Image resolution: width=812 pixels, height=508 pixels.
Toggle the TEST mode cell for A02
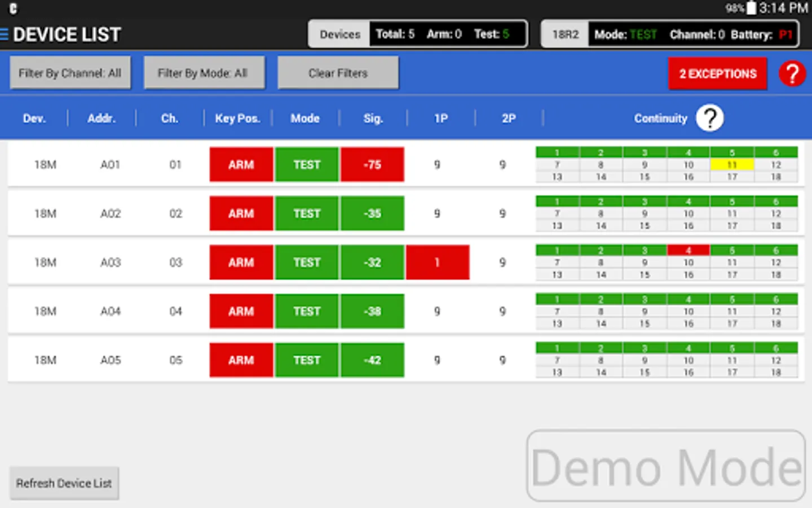click(x=307, y=213)
